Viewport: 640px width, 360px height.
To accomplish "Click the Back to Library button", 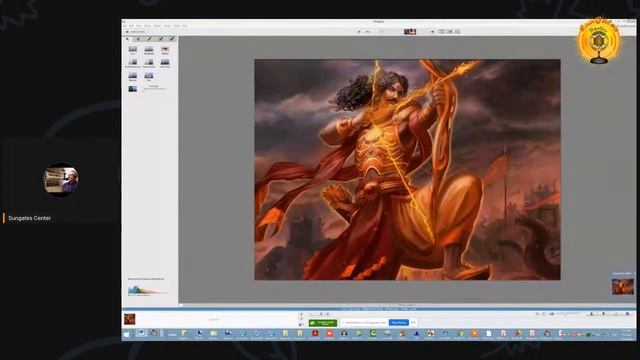I will click(x=136, y=31).
